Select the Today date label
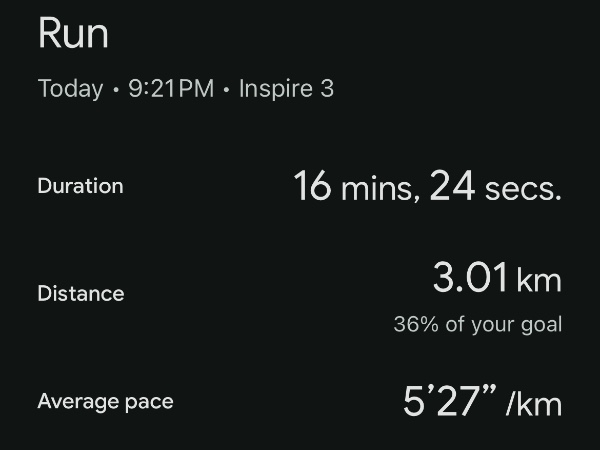 tap(70, 89)
